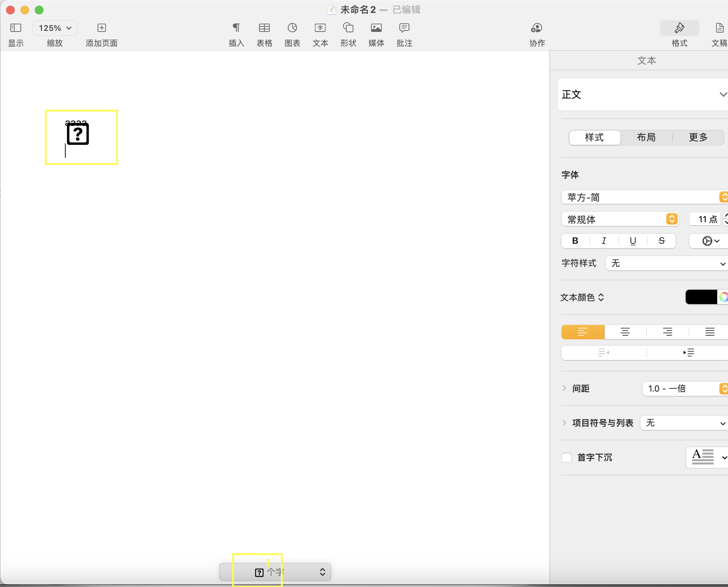The image size is (728, 587).
Task: Open the Table toolbar icon
Action: click(264, 28)
